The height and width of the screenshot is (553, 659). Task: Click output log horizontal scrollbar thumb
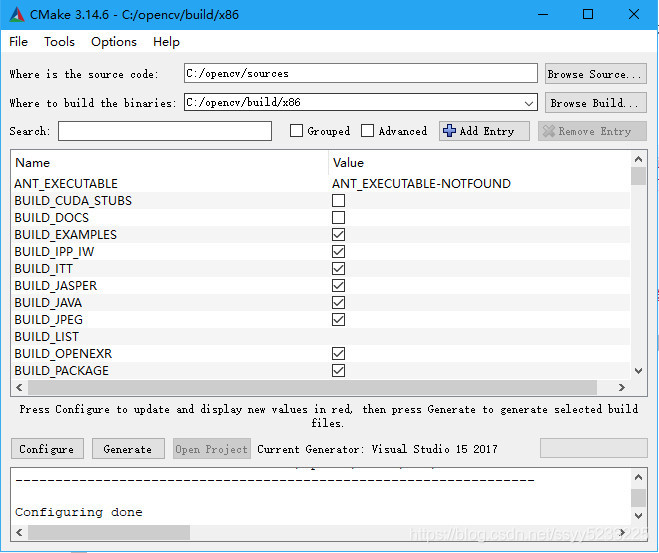(x=109, y=532)
